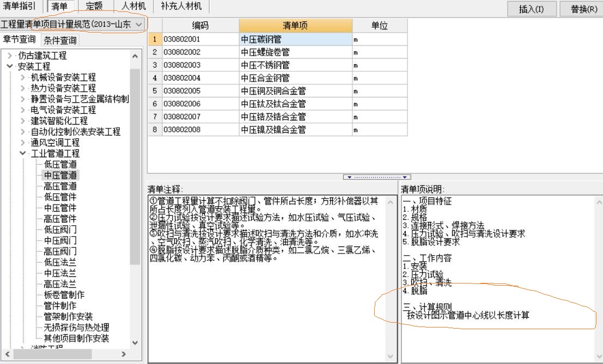Screen dimensions: 603x364
Task: Select 中压阀门 in the tree
Action: [60, 240]
